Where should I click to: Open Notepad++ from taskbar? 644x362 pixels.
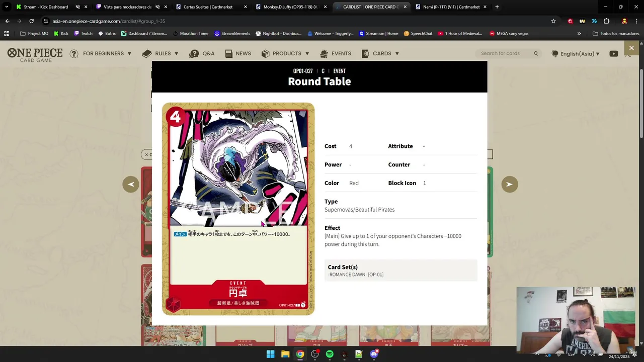359,354
